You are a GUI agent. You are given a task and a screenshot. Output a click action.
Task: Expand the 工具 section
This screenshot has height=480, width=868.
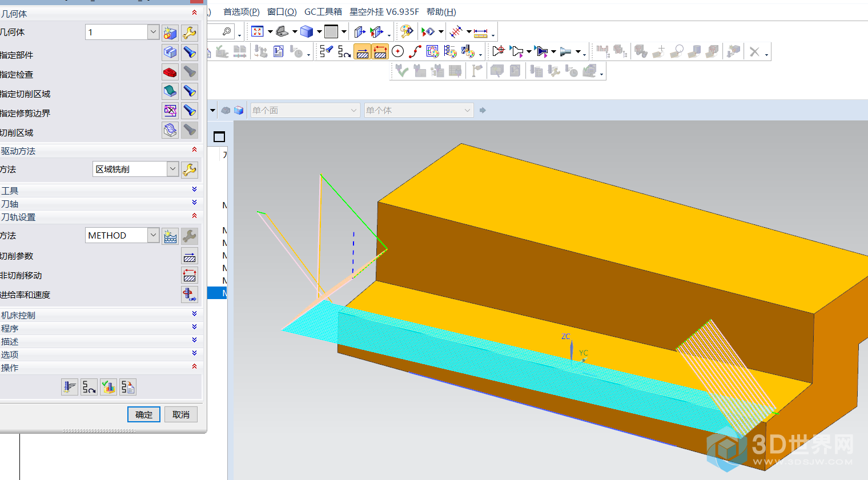pyautogui.click(x=194, y=189)
